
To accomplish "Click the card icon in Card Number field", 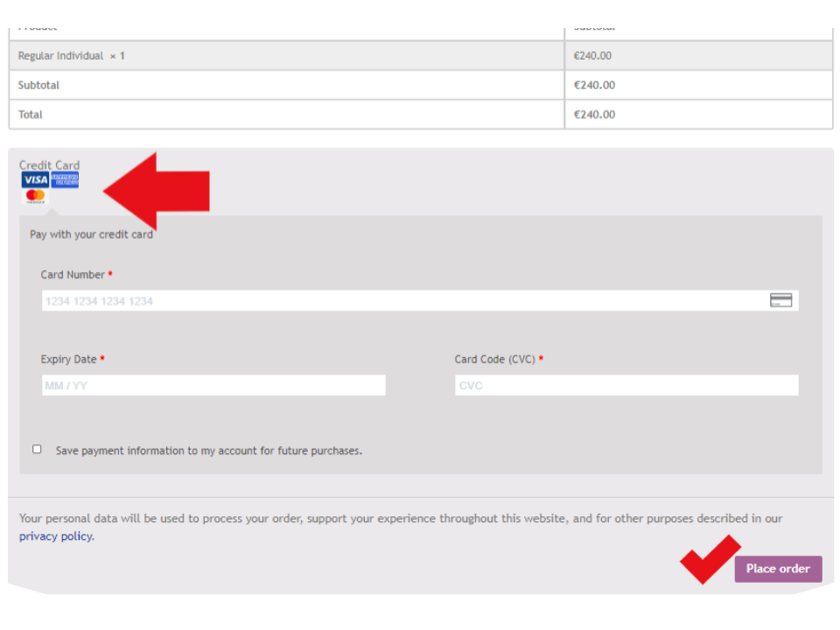I will (x=780, y=300).
